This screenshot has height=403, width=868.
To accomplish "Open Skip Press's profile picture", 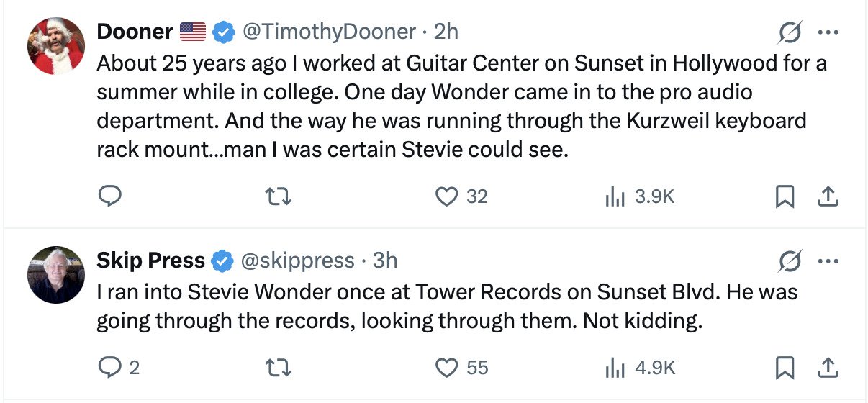I will 56,274.
